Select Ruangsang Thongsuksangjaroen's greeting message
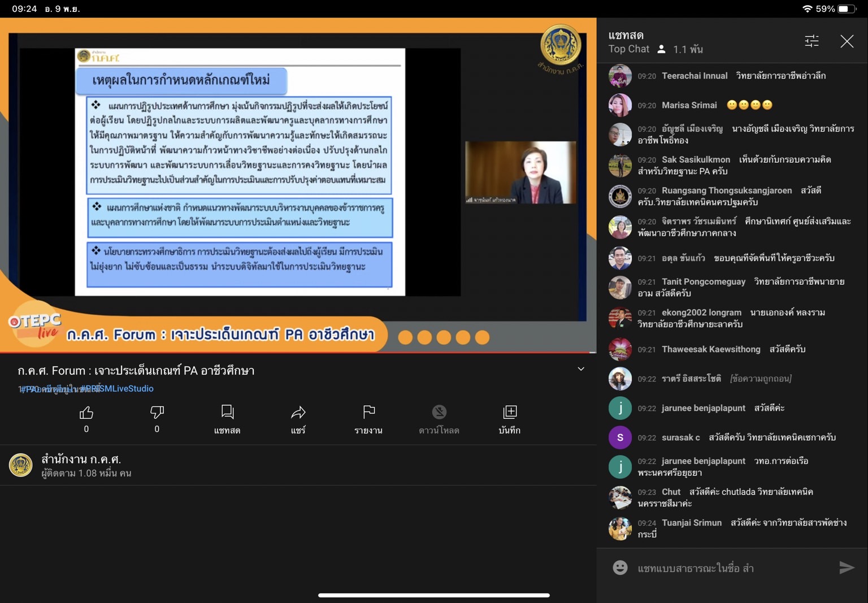 pos(732,196)
